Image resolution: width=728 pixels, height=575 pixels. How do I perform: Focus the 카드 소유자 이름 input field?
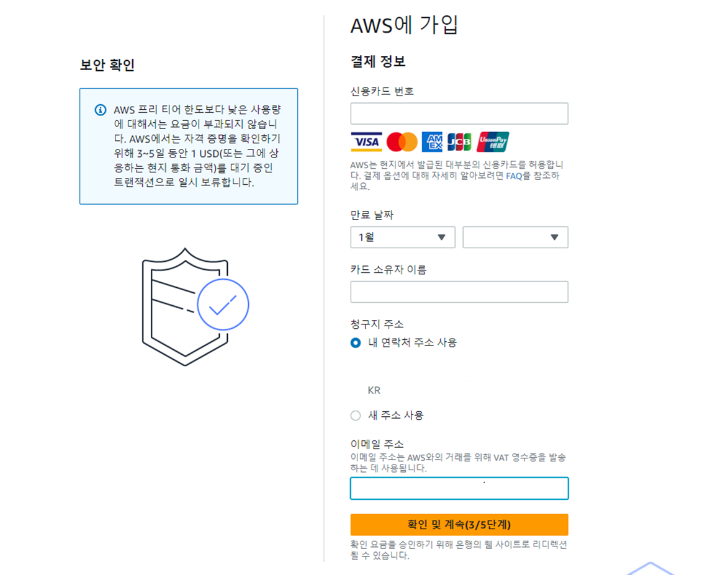pyautogui.click(x=459, y=292)
